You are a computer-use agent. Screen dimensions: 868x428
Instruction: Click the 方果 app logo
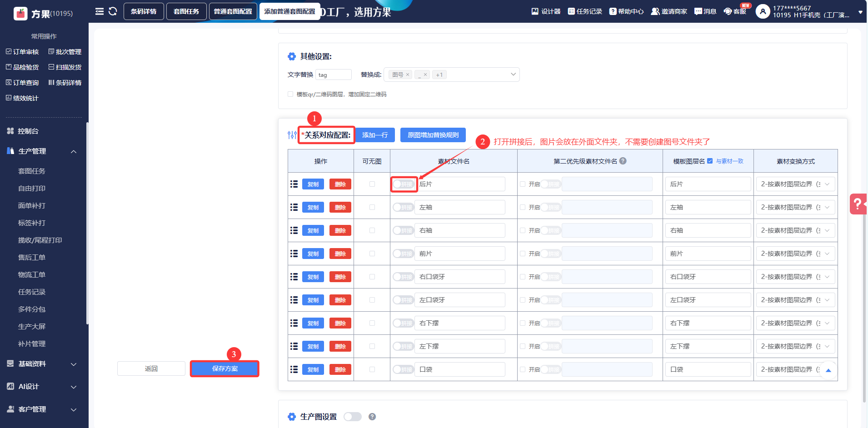[x=21, y=14]
